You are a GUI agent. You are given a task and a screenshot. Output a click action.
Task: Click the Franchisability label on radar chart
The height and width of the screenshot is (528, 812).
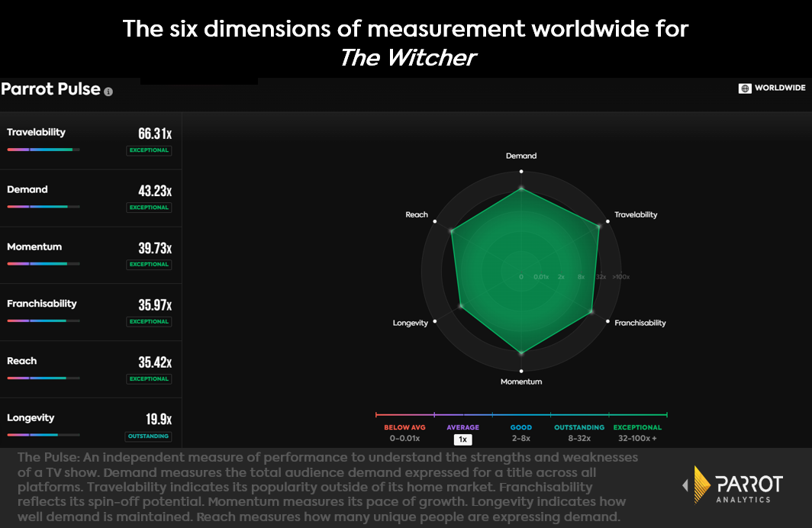(640, 323)
